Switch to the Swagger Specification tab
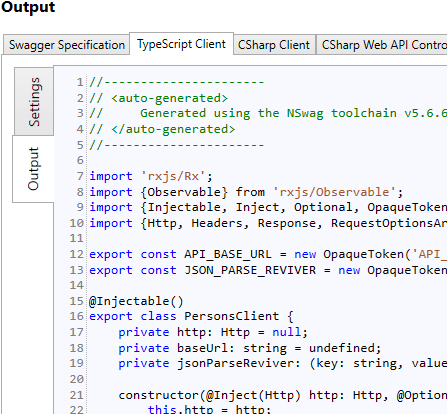Screen dimensions: 447x414 point(66,45)
